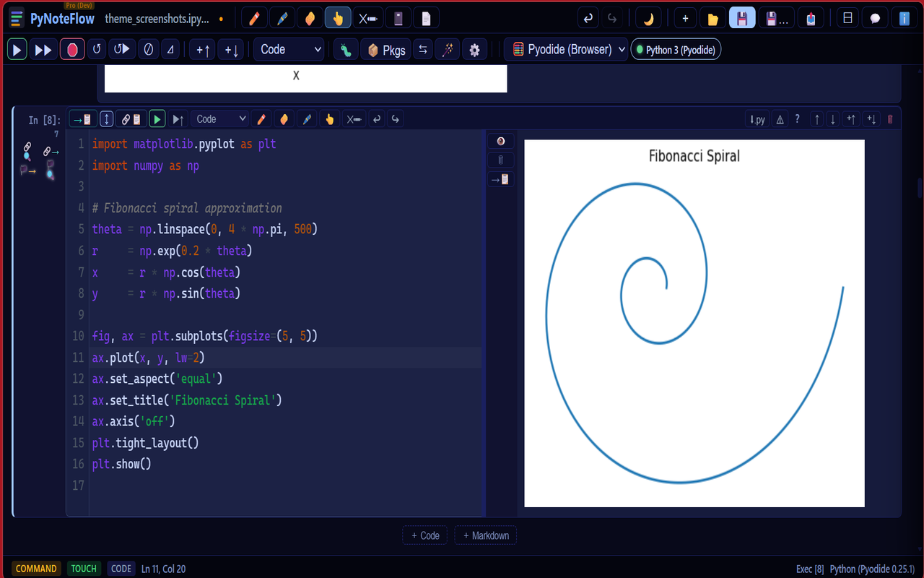This screenshot has width=924, height=578.
Task: Create new notebook with the plus icon
Action: 685,18
